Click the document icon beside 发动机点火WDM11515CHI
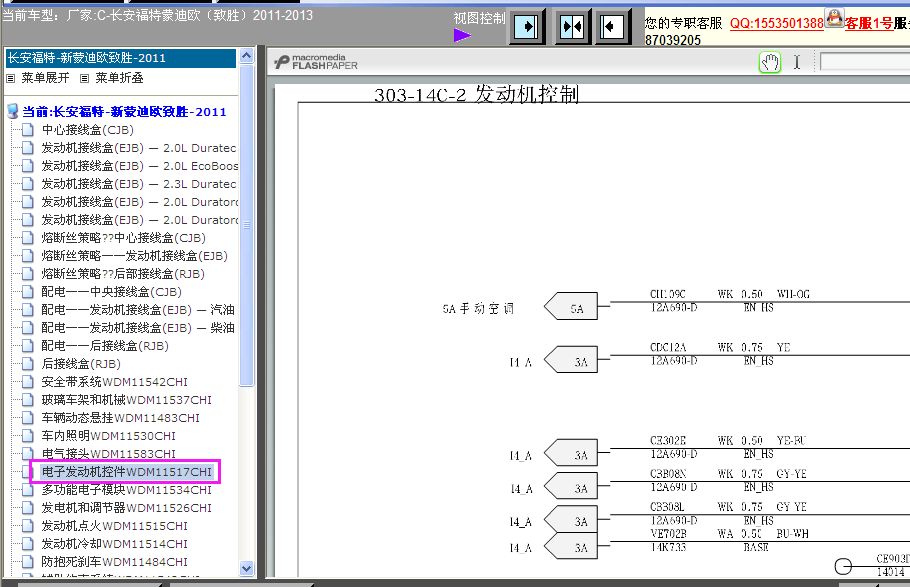This screenshot has height=587, width=910. (27, 525)
